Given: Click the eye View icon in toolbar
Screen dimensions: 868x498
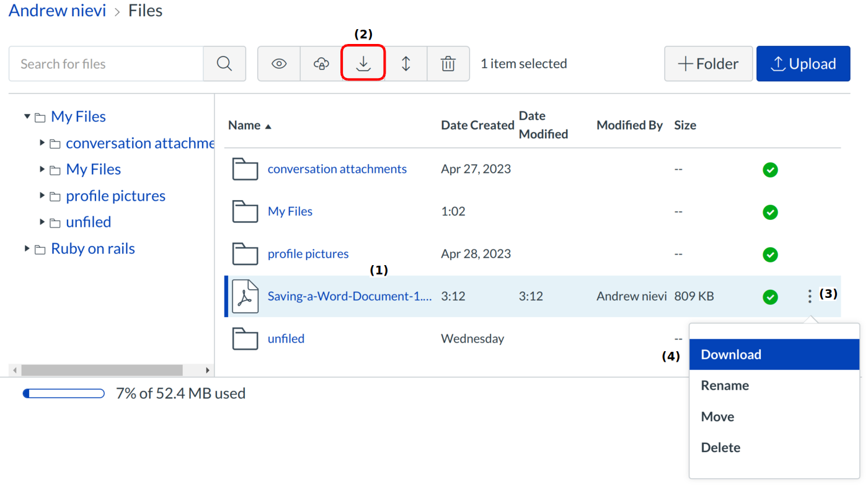Looking at the screenshot, I should pyautogui.click(x=279, y=64).
